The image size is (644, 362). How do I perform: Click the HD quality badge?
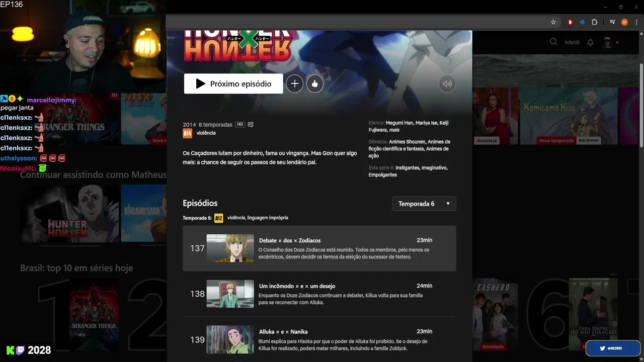coord(240,124)
